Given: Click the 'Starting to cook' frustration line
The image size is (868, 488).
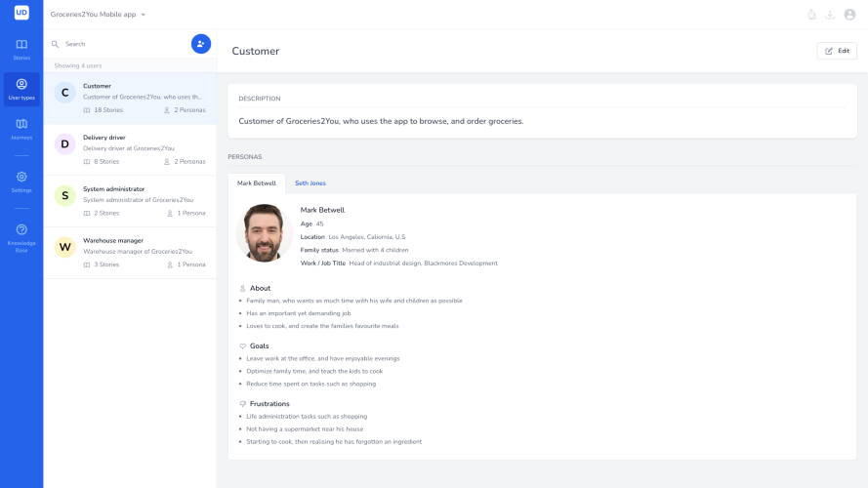Looking at the screenshot, I should (x=334, y=441).
